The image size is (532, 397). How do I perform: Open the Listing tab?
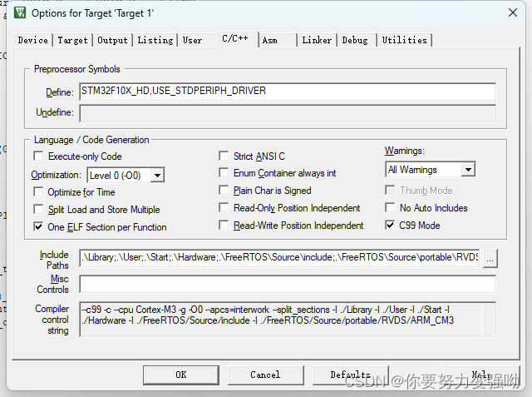pyautogui.click(x=155, y=40)
